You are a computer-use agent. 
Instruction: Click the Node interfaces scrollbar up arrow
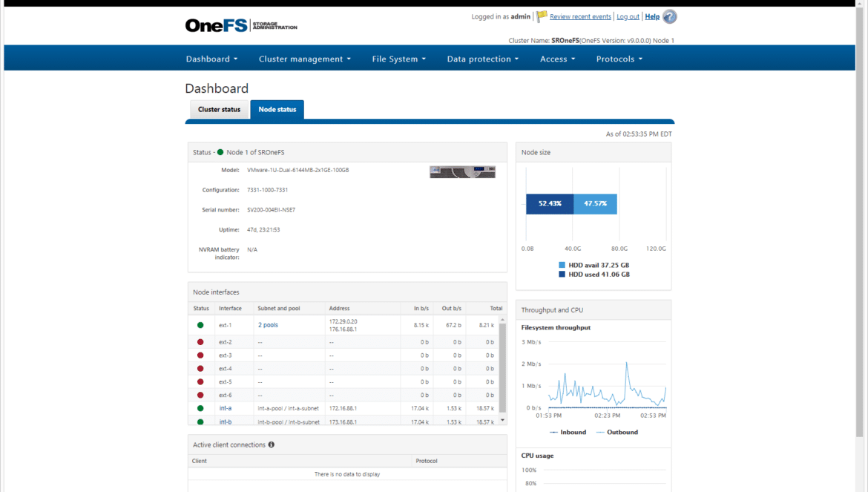(x=503, y=320)
